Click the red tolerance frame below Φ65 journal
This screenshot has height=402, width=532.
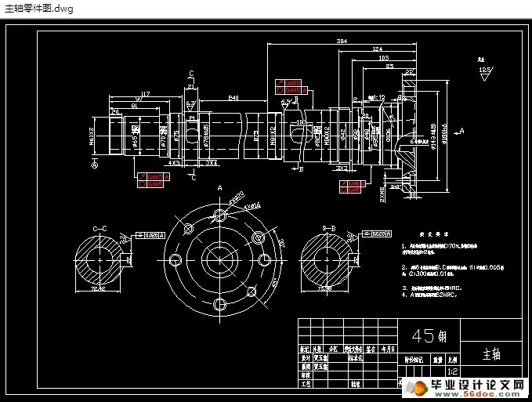point(154,180)
